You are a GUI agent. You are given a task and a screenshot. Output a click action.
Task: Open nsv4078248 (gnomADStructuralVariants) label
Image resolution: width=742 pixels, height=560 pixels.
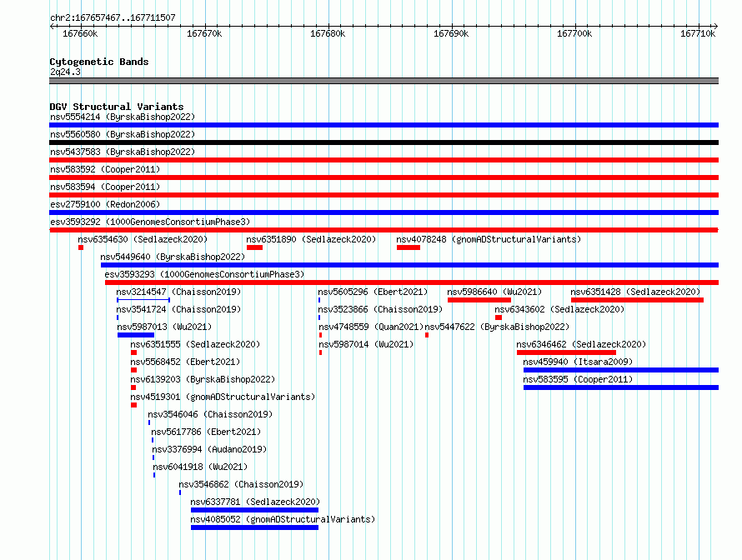[x=489, y=239]
